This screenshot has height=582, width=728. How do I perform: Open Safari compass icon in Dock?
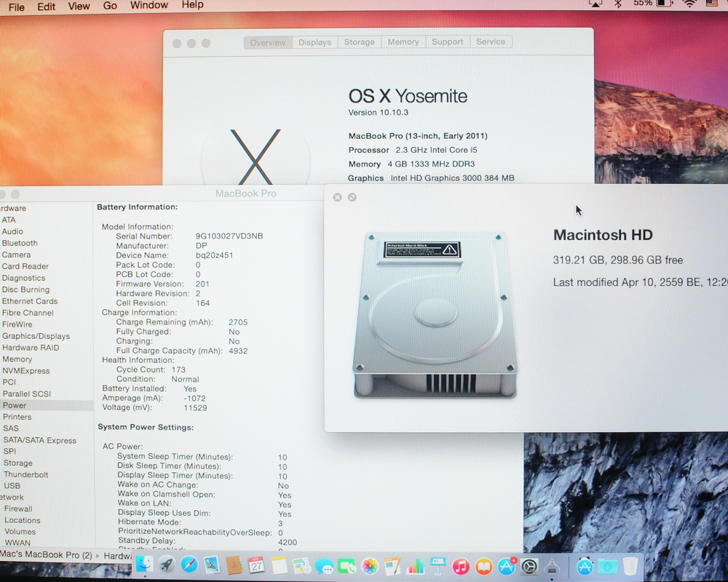[x=189, y=565]
